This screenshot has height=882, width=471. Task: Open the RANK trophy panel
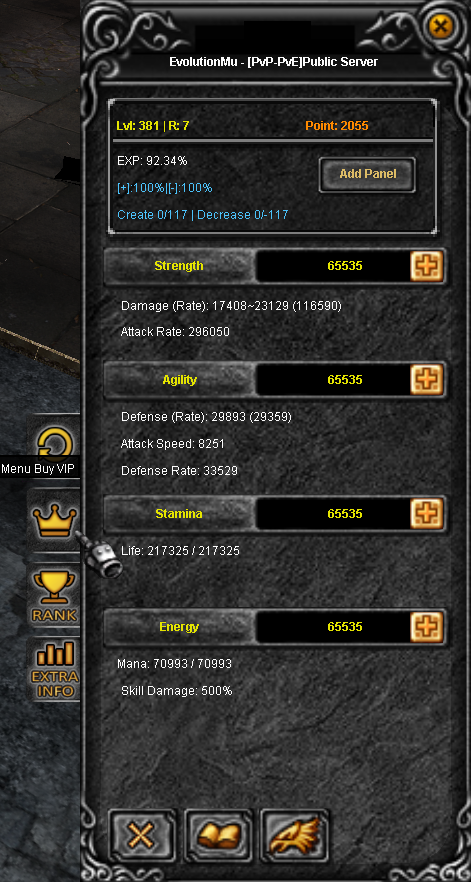pyautogui.click(x=54, y=596)
